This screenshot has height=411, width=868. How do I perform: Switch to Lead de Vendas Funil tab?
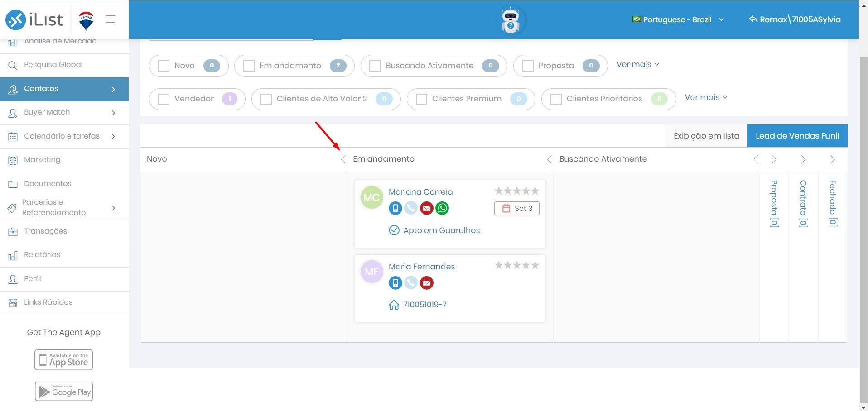point(797,136)
